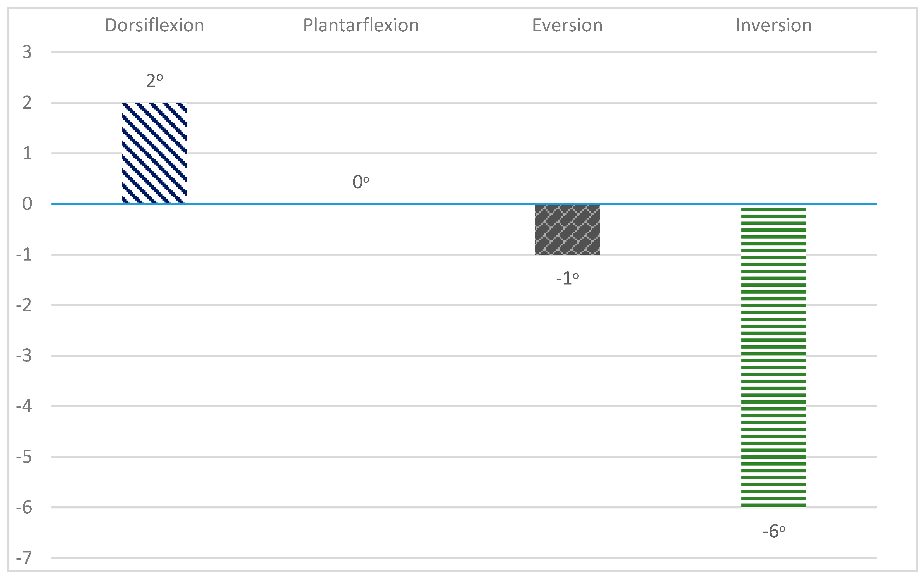
Task: Click the y-axis value 1
Action: click(27, 154)
